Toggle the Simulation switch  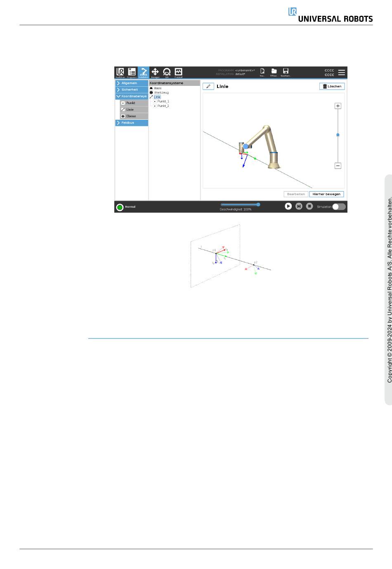tap(339, 206)
